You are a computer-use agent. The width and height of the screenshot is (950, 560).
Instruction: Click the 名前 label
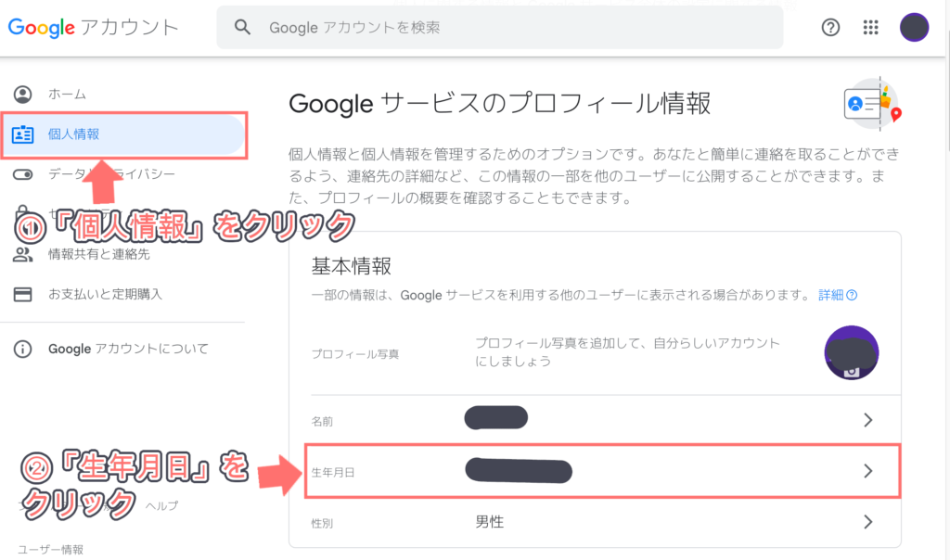[x=322, y=421]
